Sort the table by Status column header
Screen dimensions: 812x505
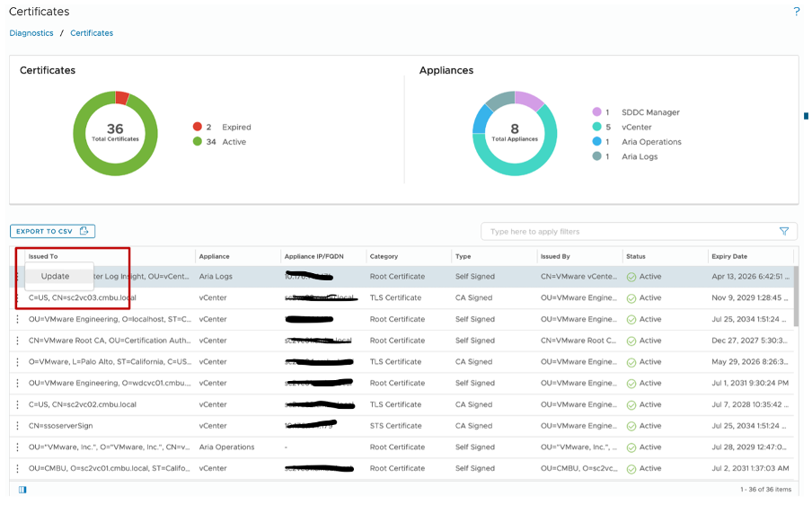tap(636, 256)
